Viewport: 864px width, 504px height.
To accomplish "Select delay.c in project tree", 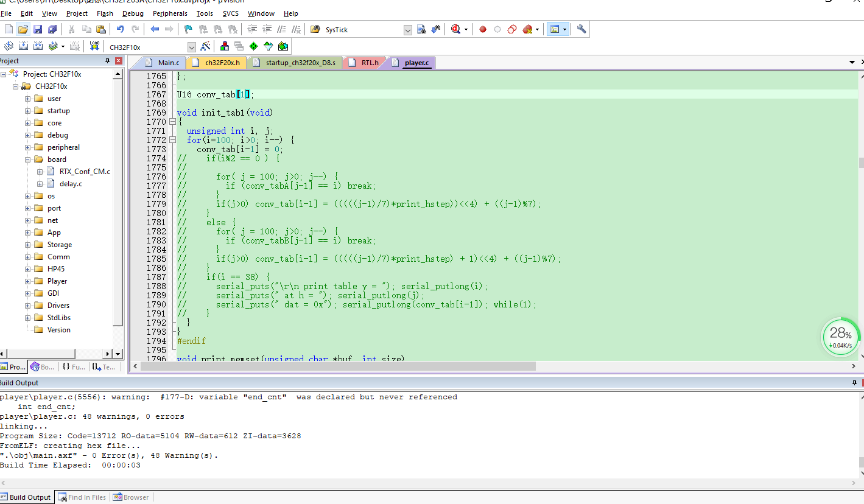I will [71, 184].
